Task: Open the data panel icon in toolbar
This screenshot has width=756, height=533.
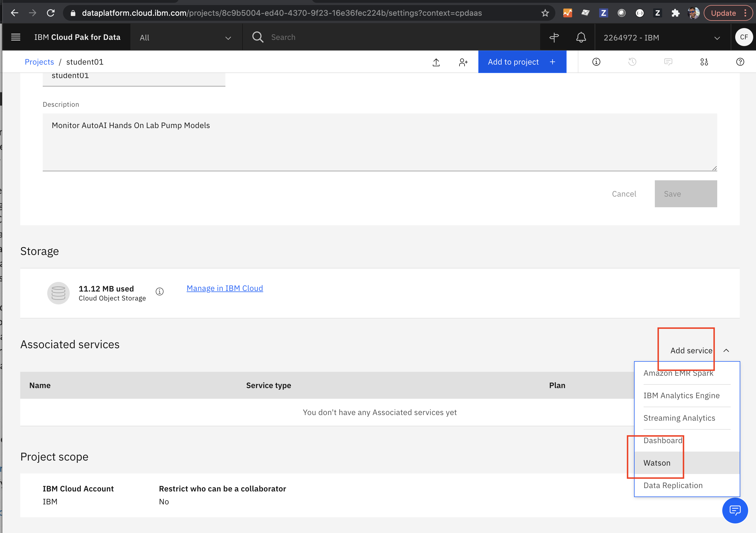Action: 704,62
